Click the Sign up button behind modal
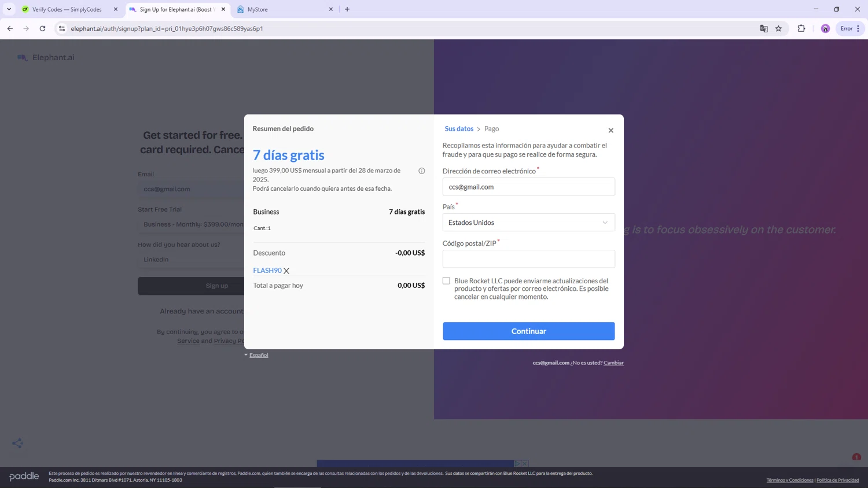868x488 pixels. [191, 286]
